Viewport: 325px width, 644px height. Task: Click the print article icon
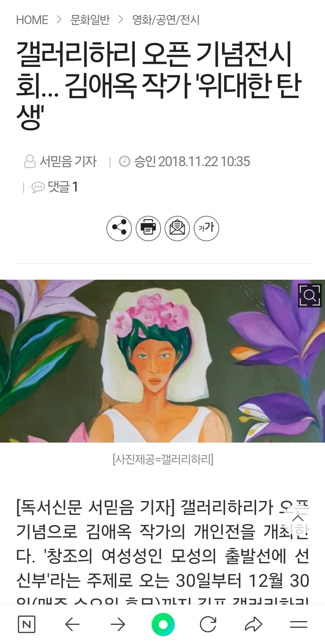coord(148,228)
